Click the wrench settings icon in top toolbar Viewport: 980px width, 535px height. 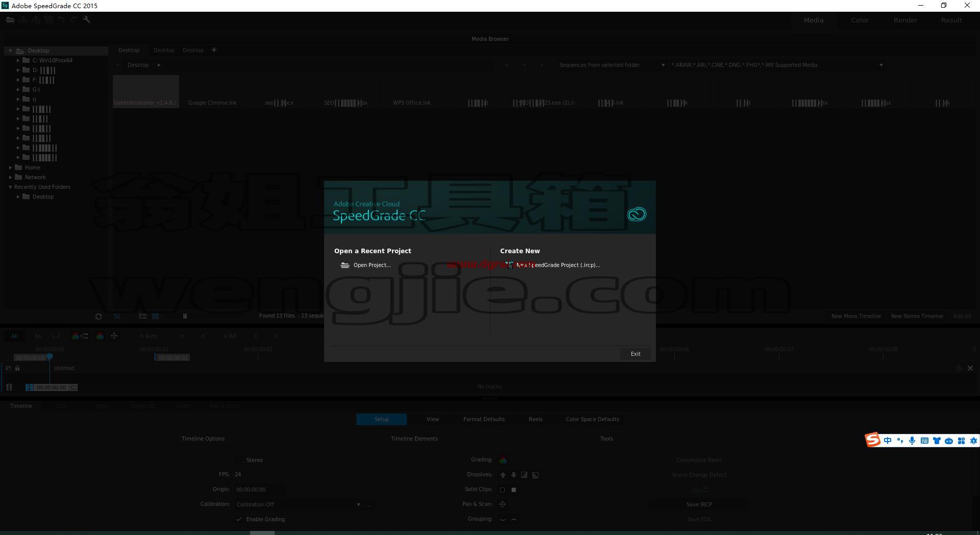click(x=87, y=20)
